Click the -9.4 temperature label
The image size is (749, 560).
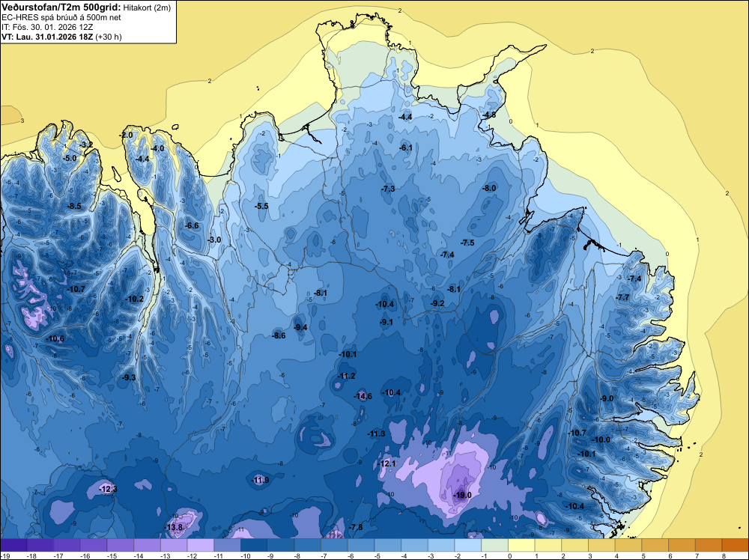click(x=300, y=327)
